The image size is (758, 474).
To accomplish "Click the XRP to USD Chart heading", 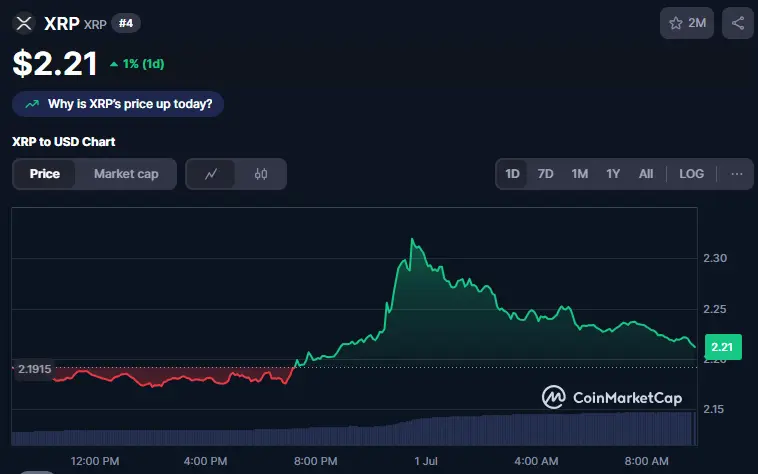I will coord(63,142).
